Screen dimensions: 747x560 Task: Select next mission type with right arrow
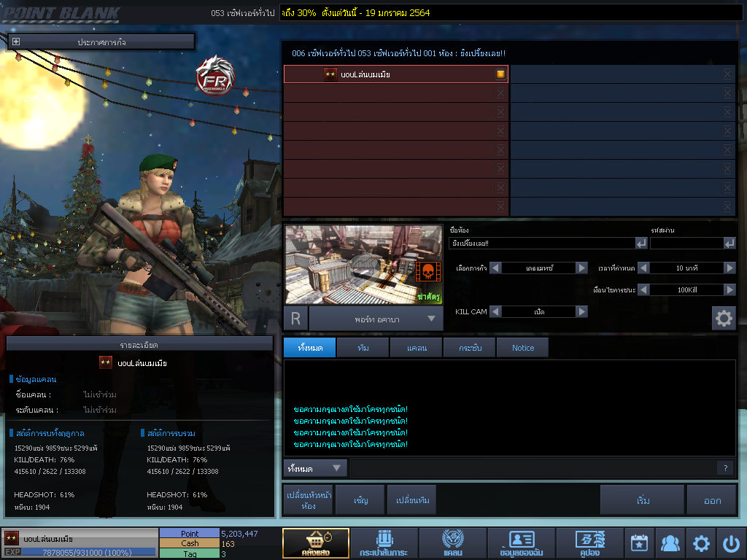pyautogui.click(x=581, y=268)
